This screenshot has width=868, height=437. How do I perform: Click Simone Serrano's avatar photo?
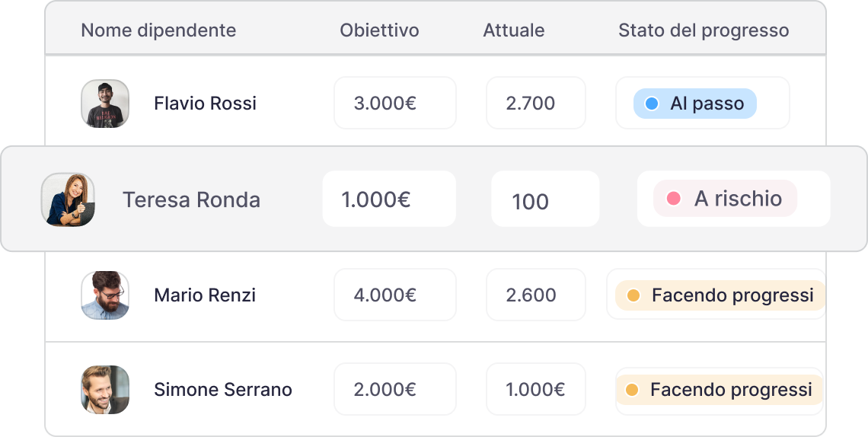tap(105, 390)
